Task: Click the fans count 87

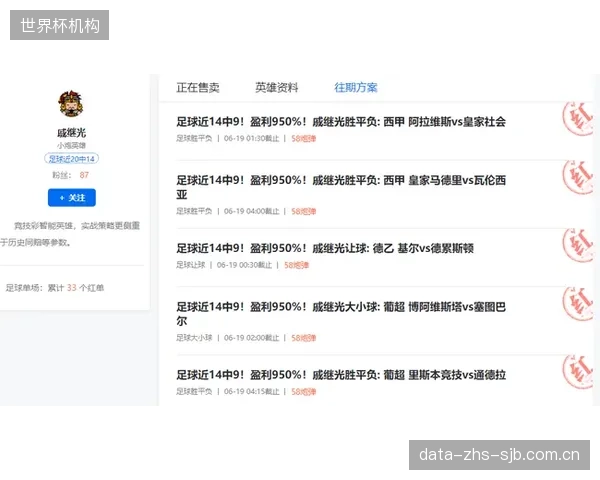Action: pyautogui.click(x=84, y=175)
